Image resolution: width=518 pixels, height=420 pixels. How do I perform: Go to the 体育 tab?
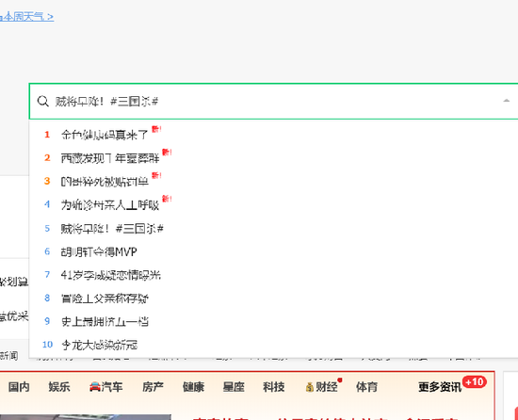[366, 387]
